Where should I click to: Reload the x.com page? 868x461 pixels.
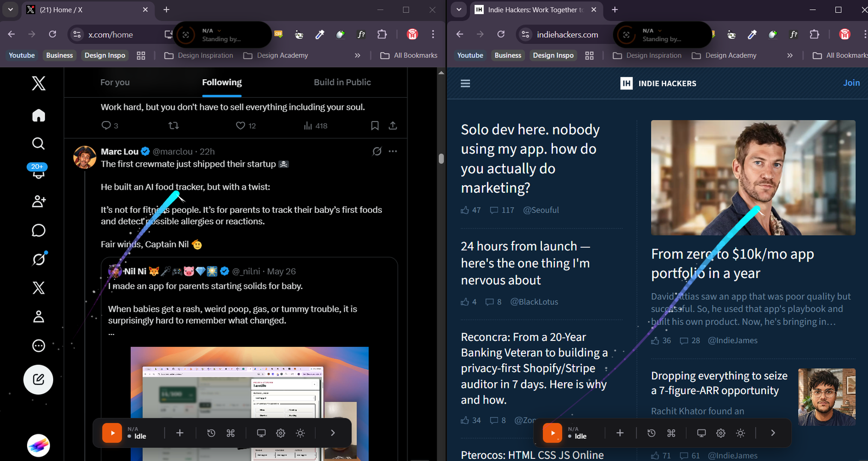point(53,34)
